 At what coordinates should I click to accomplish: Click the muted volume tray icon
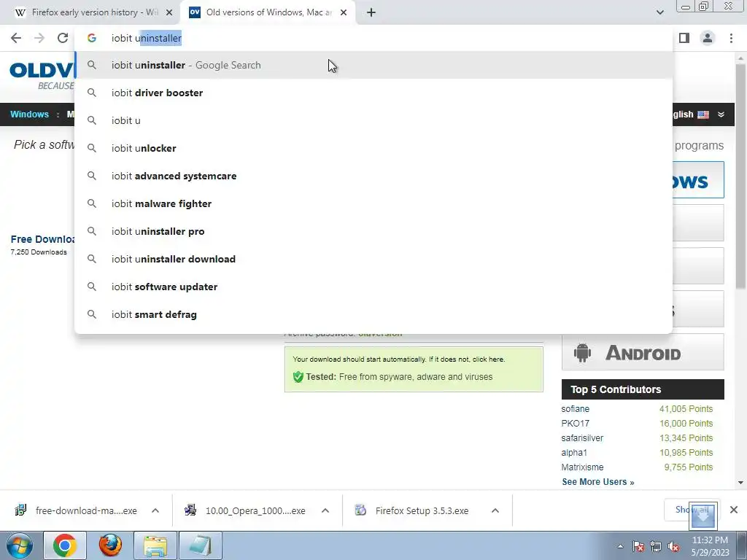[x=673, y=547]
